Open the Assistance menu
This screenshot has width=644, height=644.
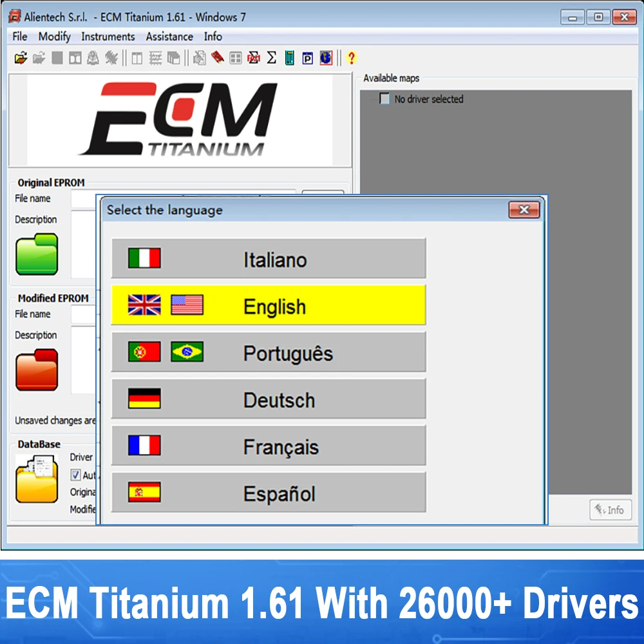(x=169, y=37)
